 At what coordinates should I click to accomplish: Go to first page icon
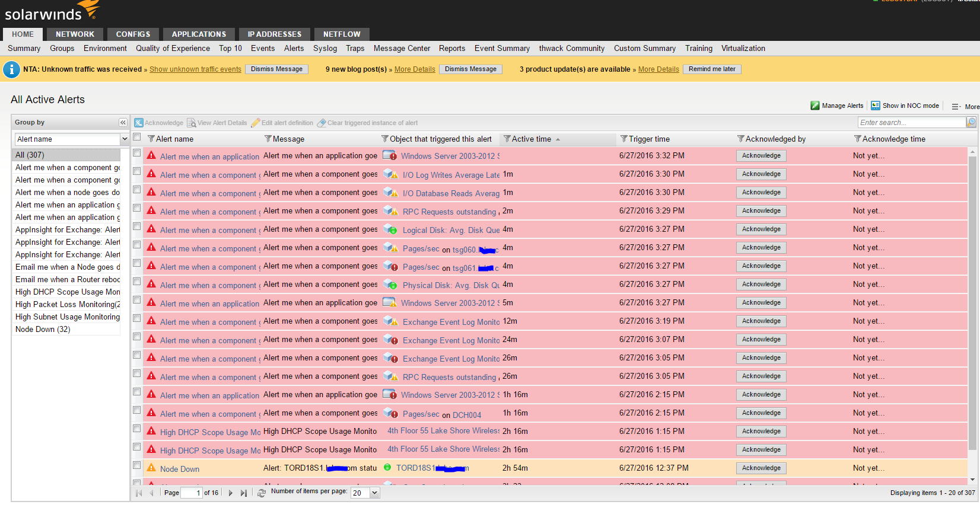tap(139, 493)
